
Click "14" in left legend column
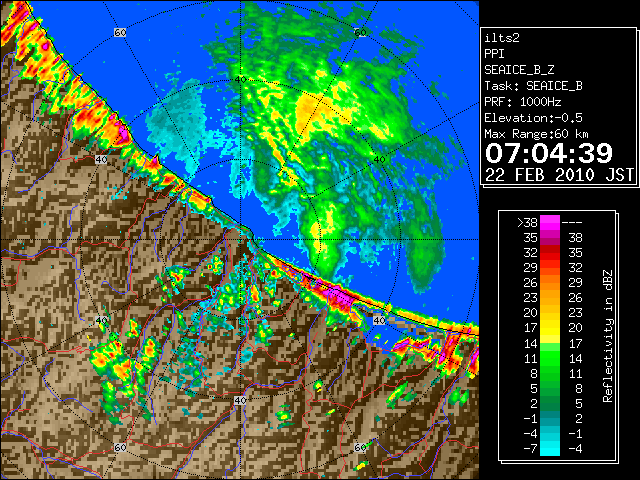[x=531, y=343]
